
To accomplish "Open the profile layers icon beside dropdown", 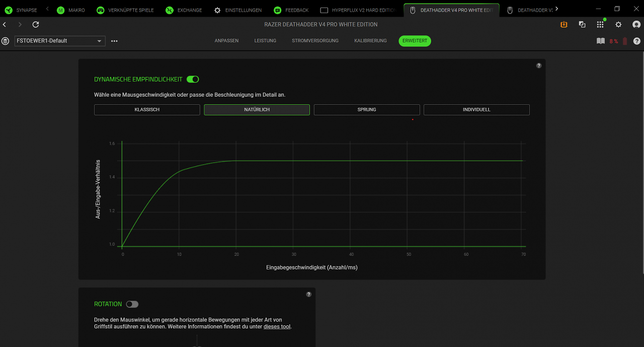I will click(5, 41).
